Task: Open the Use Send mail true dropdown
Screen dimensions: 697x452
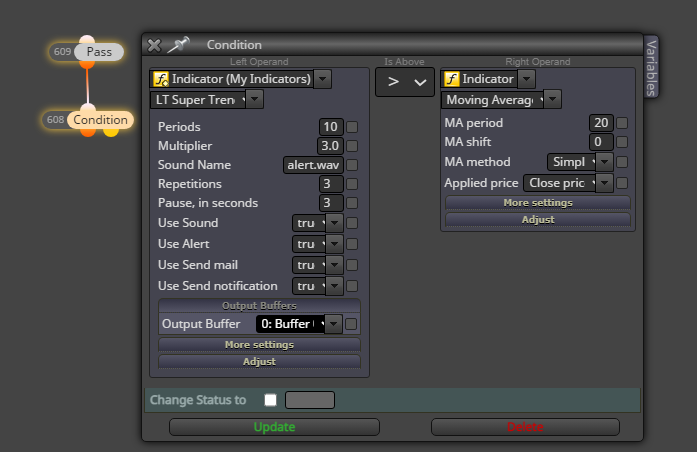Action: pos(334,265)
